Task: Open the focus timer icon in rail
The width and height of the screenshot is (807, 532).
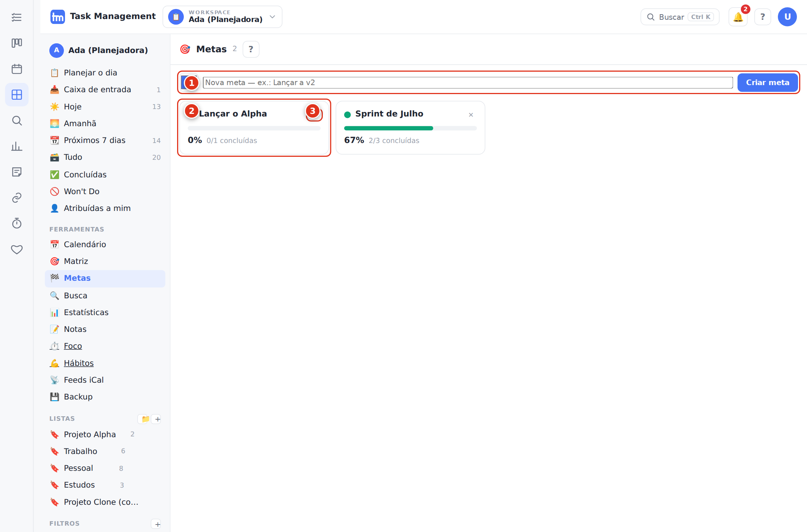Action: pos(17,223)
